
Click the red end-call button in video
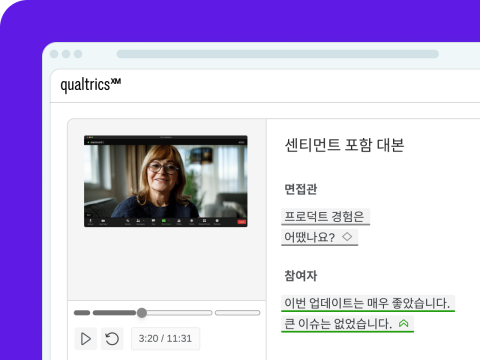[241, 222]
